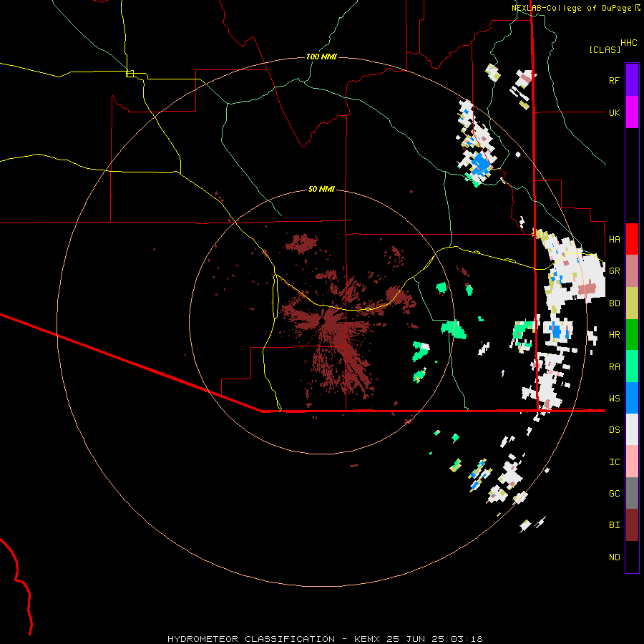Viewport: 644px width, 644px height.
Task: Click the 'NEXLAB-College of DuPage' text
Action: click(571, 8)
